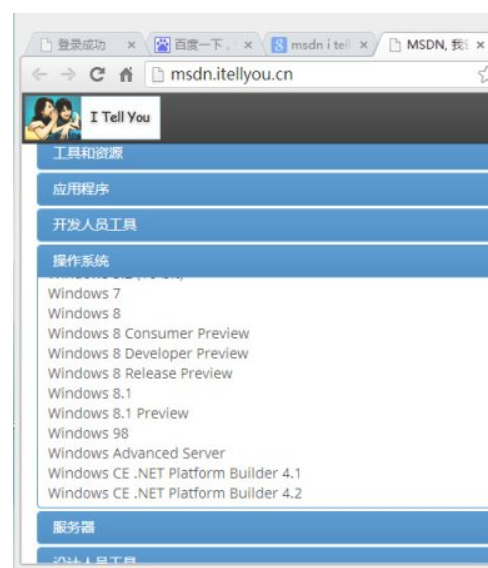Select Windows 8 Developer Preview
This screenshot has height=568, width=488.
(x=148, y=353)
